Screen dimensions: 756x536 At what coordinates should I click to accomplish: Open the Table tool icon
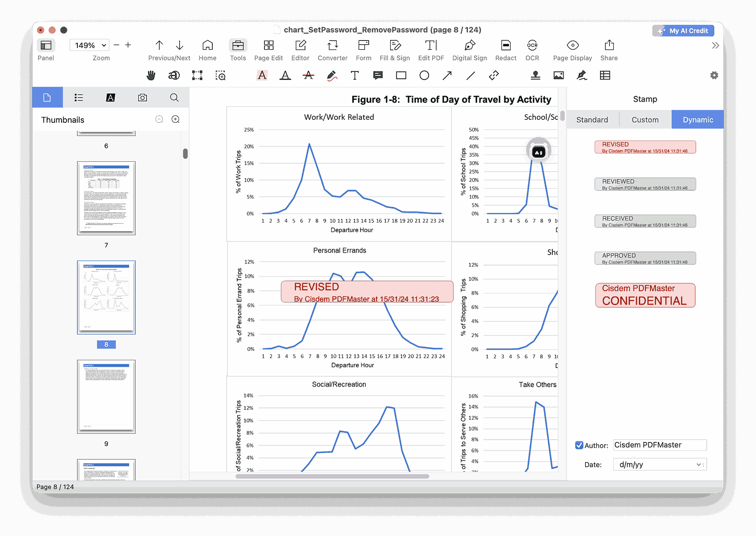pos(605,75)
